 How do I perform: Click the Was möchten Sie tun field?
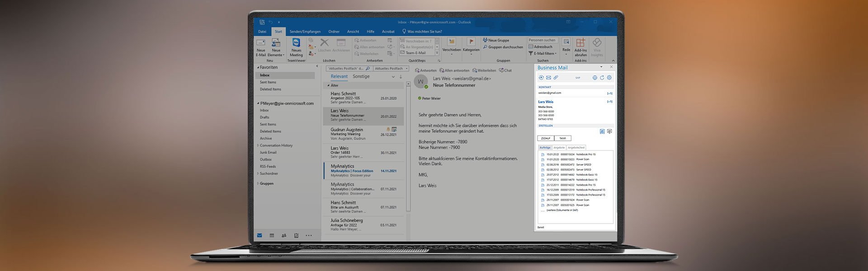422,32
